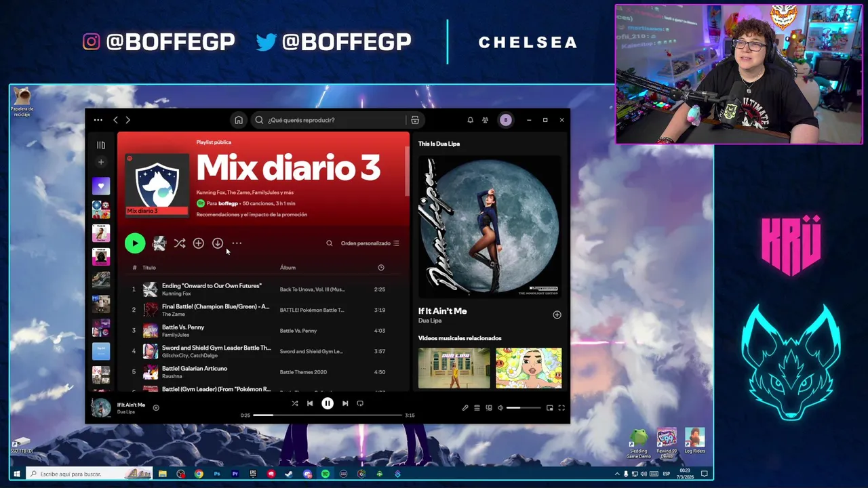Pause the current song
The image size is (868, 488).
pyautogui.click(x=328, y=403)
